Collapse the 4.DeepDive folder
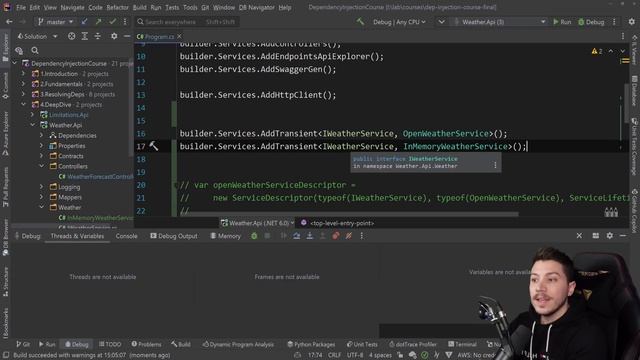This screenshot has height=360, width=640. point(24,104)
